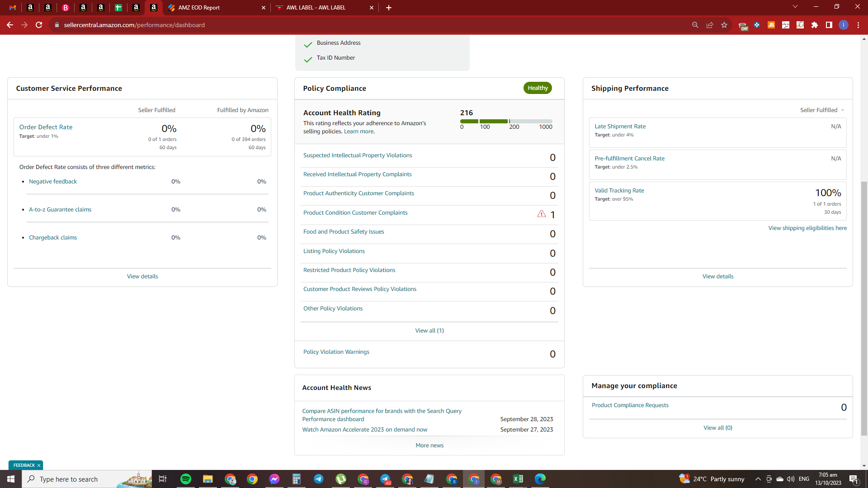Click View all (0) compliance requests
The height and width of the screenshot is (488, 868).
pos(718,428)
